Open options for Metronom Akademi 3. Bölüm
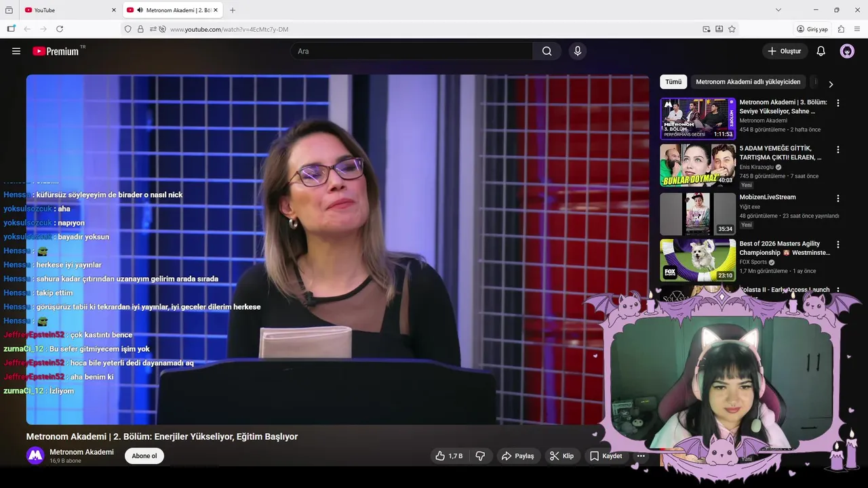Image resolution: width=868 pixels, height=488 pixels. (x=838, y=103)
